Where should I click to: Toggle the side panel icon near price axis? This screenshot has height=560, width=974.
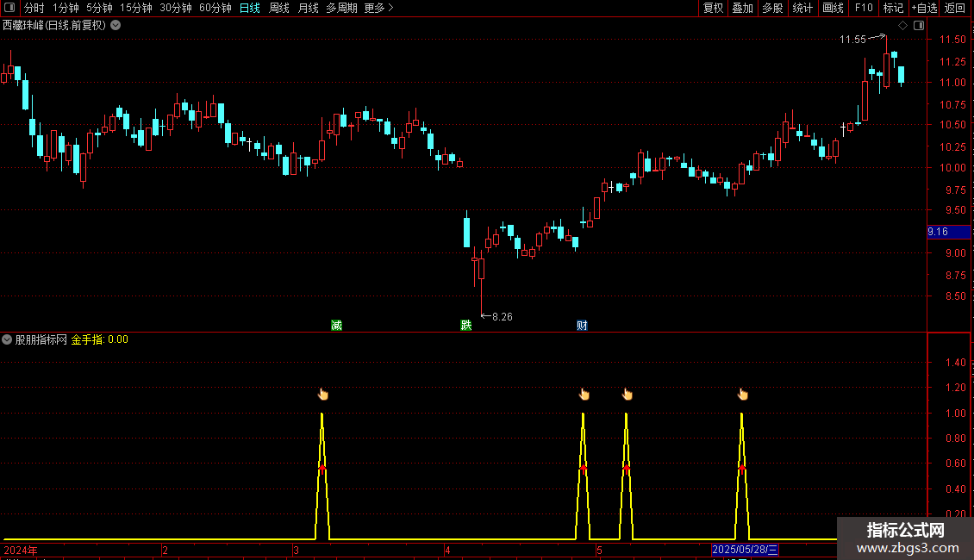(x=919, y=26)
